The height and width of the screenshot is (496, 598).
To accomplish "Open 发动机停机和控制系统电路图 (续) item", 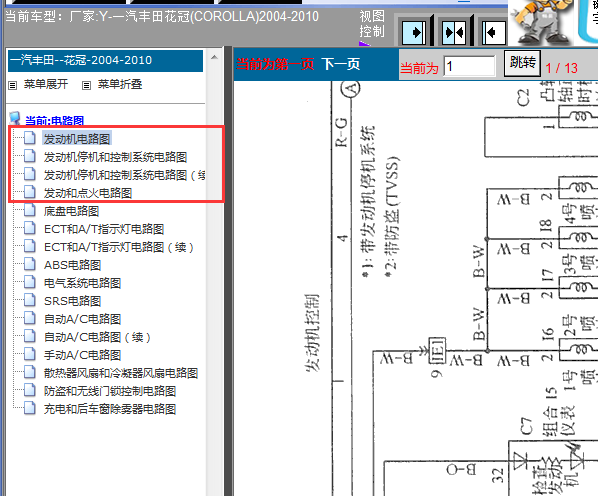I will click(124, 175).
